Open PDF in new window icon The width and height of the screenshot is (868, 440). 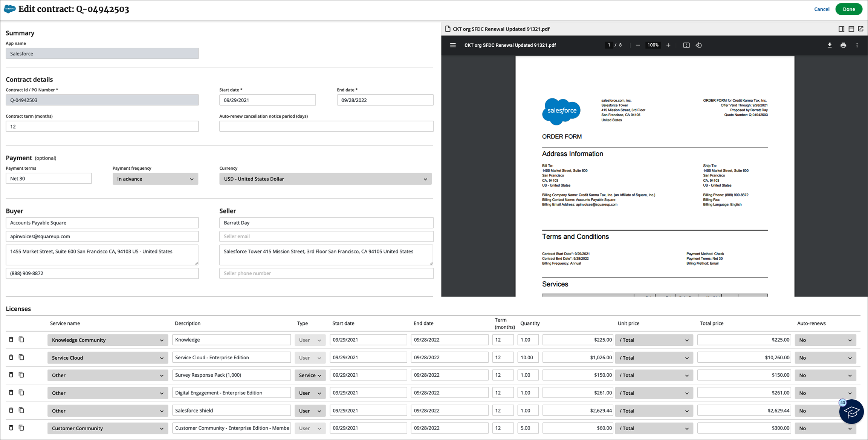tap(861, 29)
